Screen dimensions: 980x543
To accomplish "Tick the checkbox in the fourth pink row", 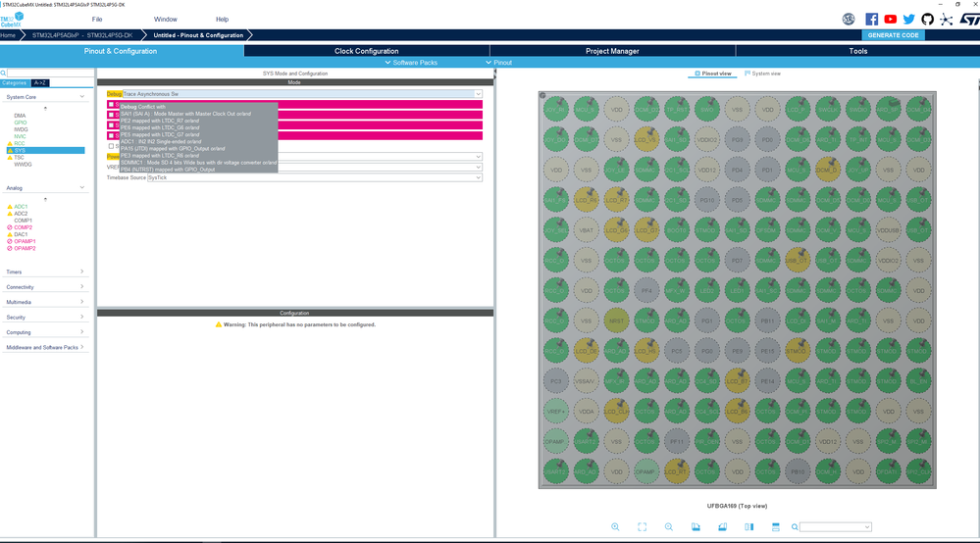I will (x=111, y=135).
